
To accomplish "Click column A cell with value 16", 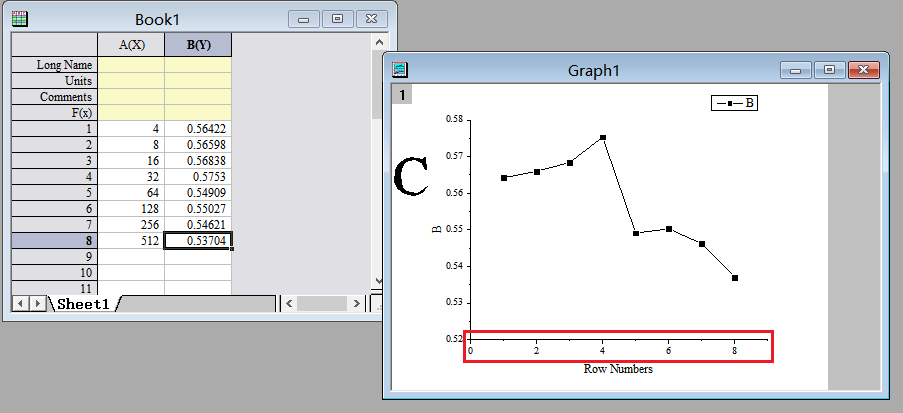I will (131, 161).
